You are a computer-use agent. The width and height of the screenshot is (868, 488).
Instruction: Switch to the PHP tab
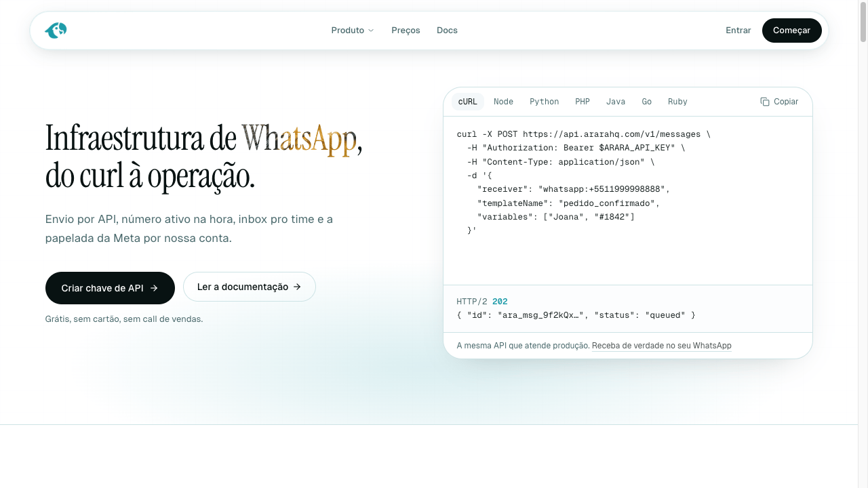(583, 102)
